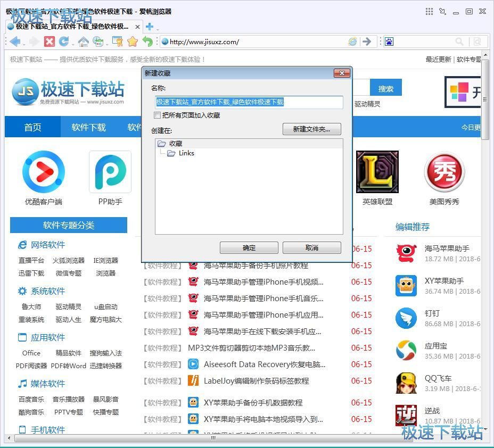Click the page search icon right of magnifier
The image size is (494, 448).
point(477,42)
